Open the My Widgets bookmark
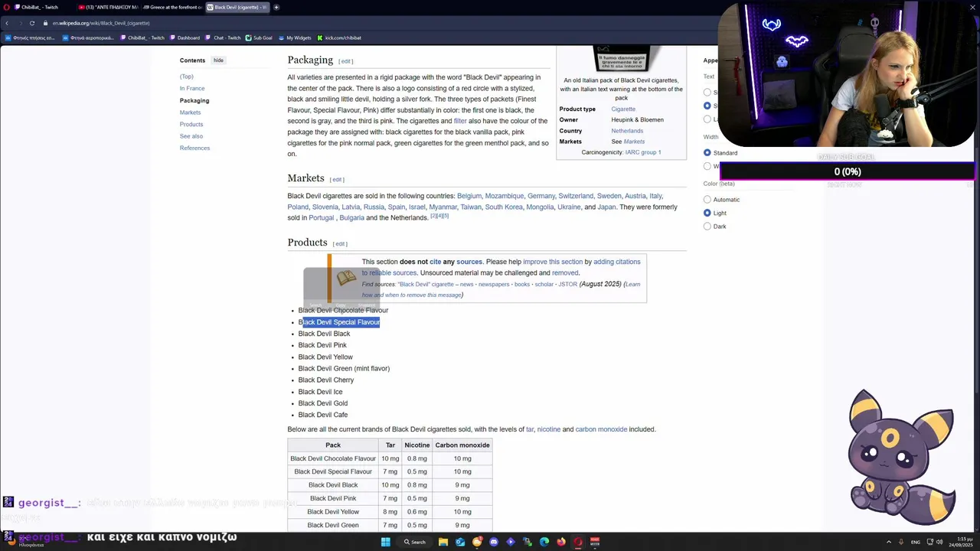The width and height of the screenshot is (980, 551). 295,37
